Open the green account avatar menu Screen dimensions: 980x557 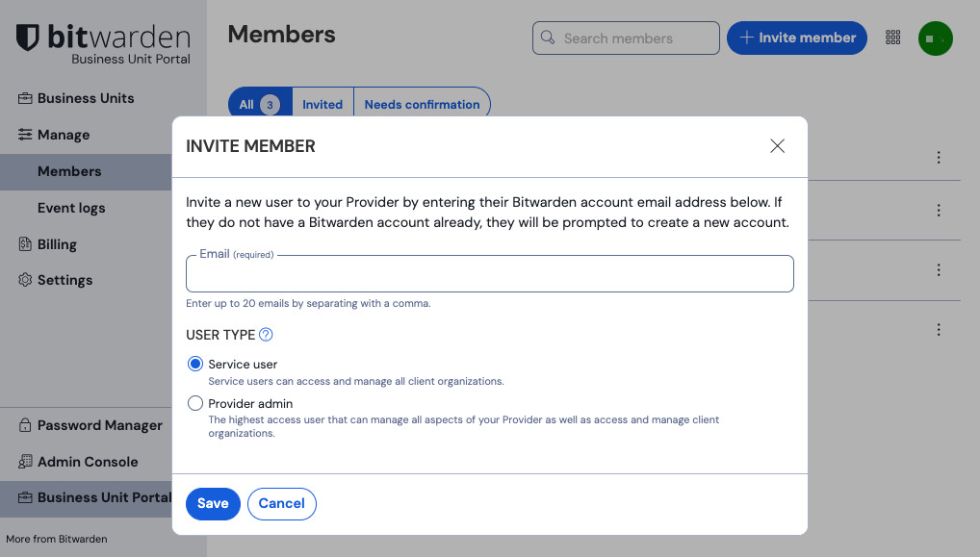tap(935, 38)
